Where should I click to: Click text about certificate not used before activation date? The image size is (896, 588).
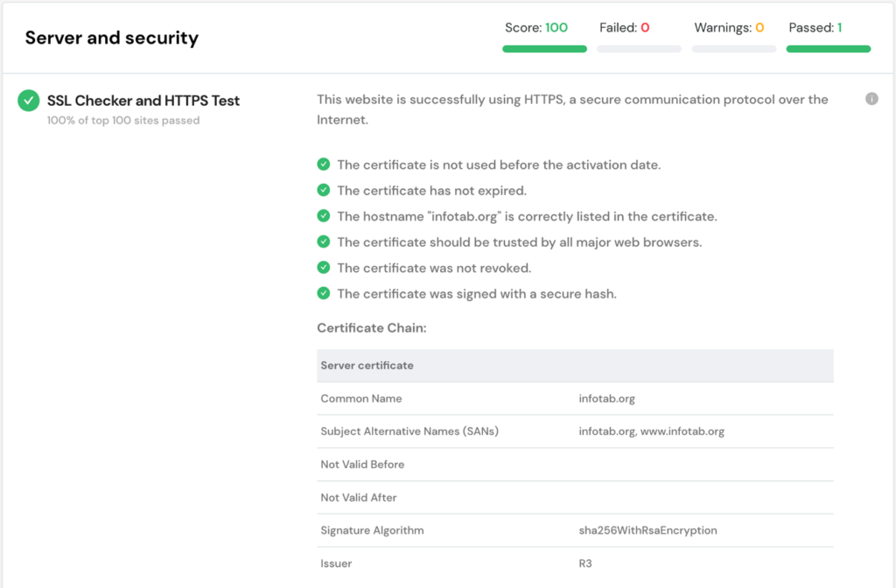499,164
